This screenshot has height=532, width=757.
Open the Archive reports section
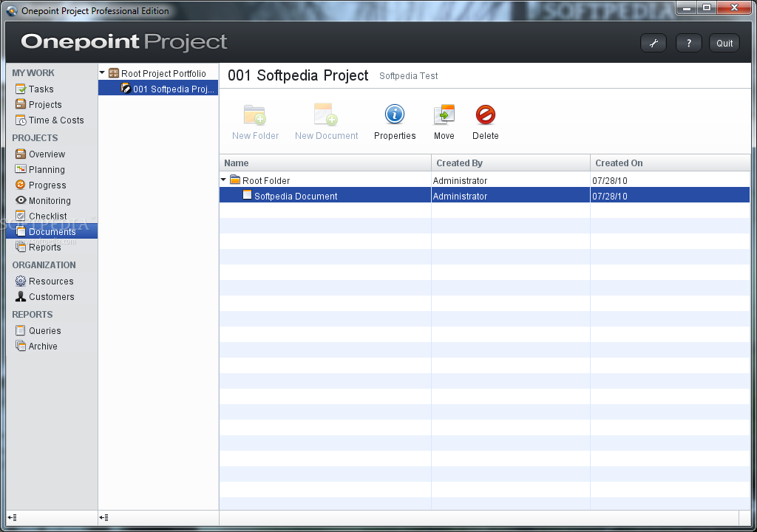[43, 347]
